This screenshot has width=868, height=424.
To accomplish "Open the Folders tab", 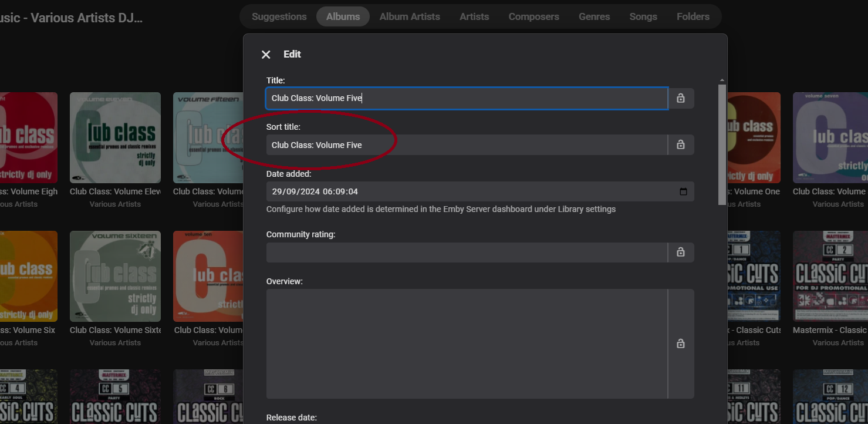I will click(693, 16).
